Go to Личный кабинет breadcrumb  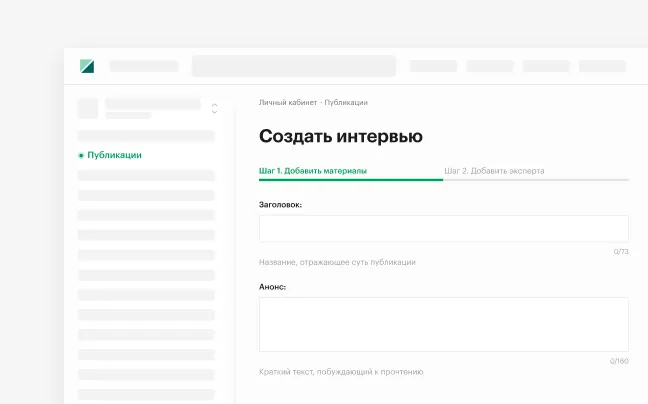pos(288,102)
